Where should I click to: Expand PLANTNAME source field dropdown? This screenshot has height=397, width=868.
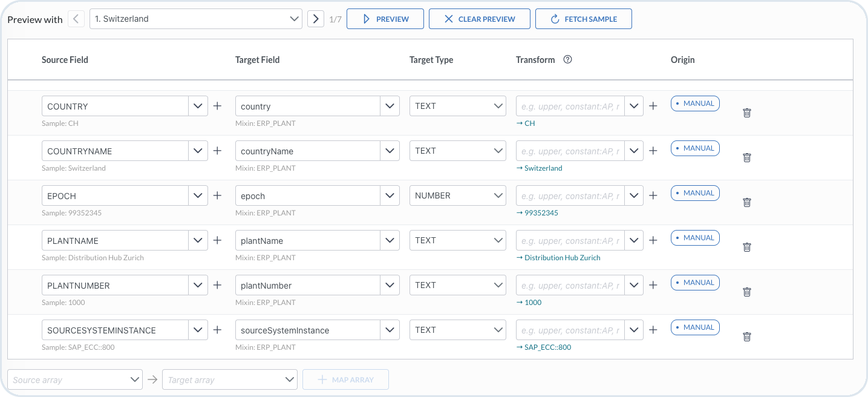[198, 240]
